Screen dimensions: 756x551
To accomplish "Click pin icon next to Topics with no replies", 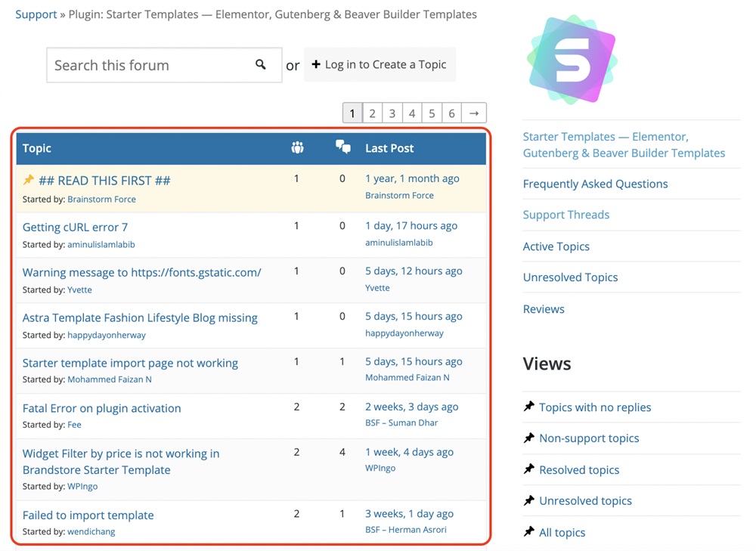I will pos(529,407).
